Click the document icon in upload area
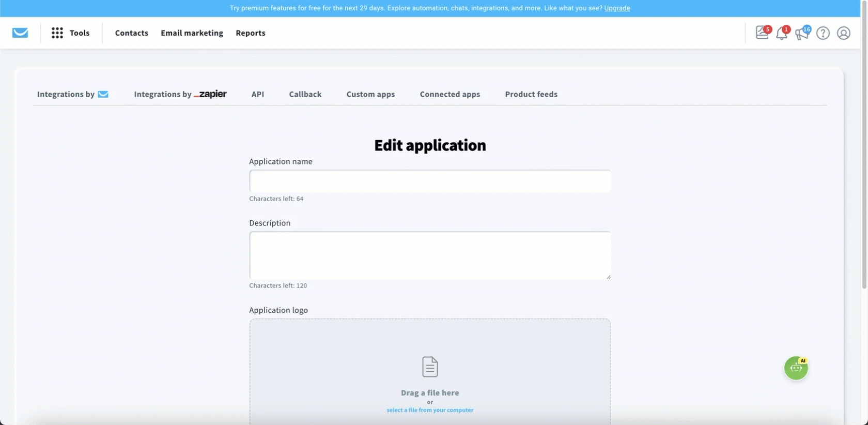 pos(430,367)
